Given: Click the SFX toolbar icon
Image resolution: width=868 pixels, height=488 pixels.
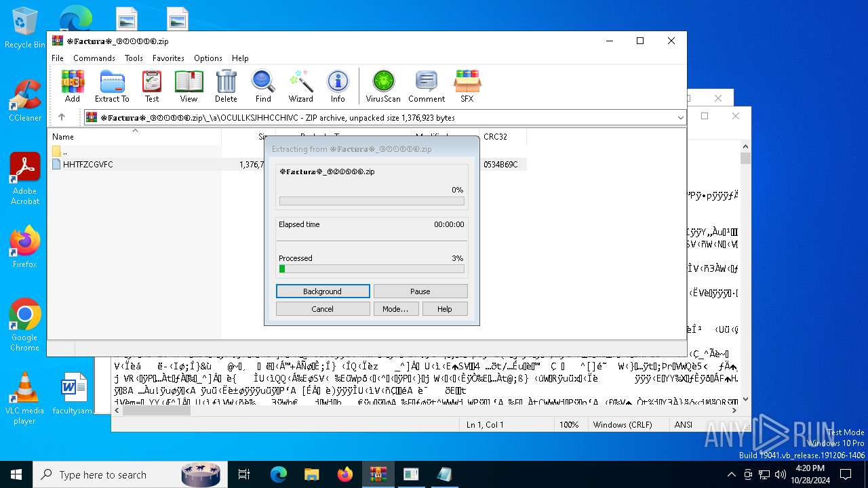Looking at the screenshot, I should coord(467,86).
